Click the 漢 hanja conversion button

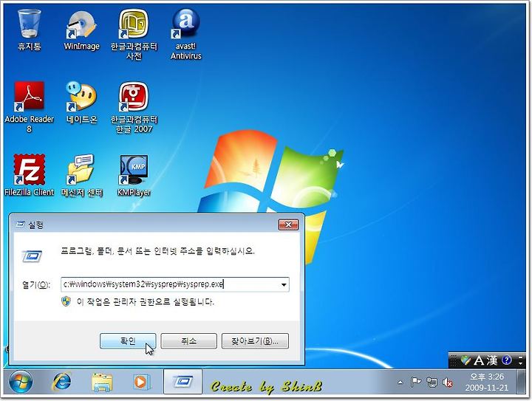[x=491, y=360]
